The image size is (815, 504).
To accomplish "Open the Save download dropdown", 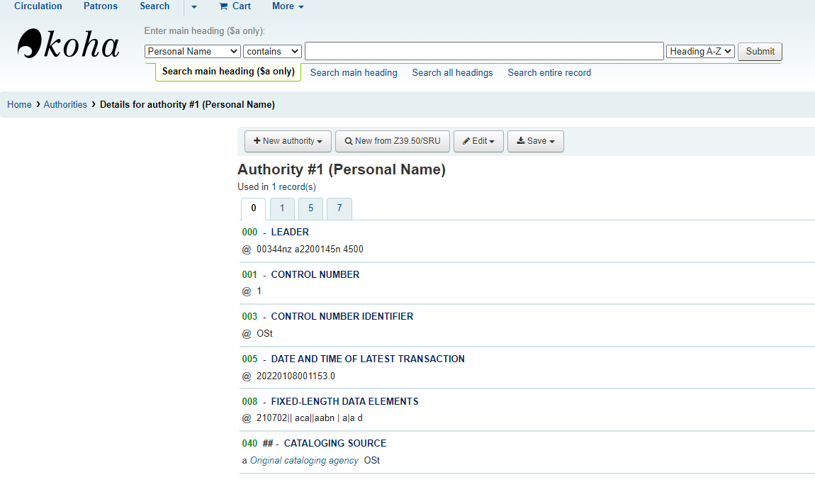I will 535,141.
